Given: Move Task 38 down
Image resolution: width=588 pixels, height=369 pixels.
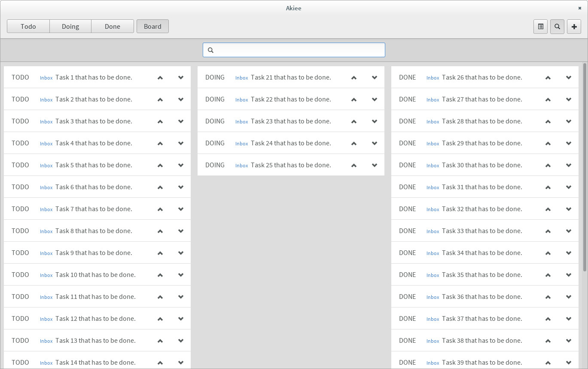Looking at the screenshot, I should coord(569,341).
